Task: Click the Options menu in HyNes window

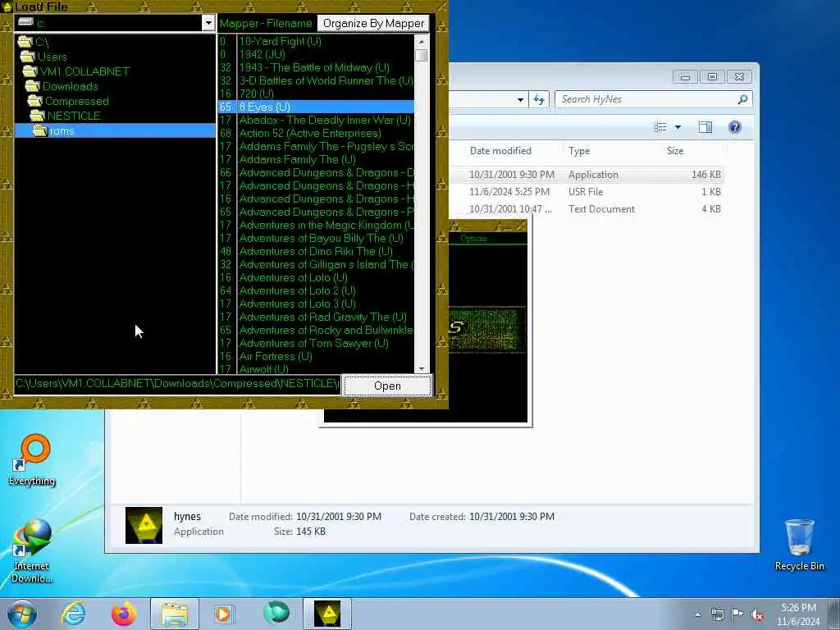Action: [x=473, y=239]
